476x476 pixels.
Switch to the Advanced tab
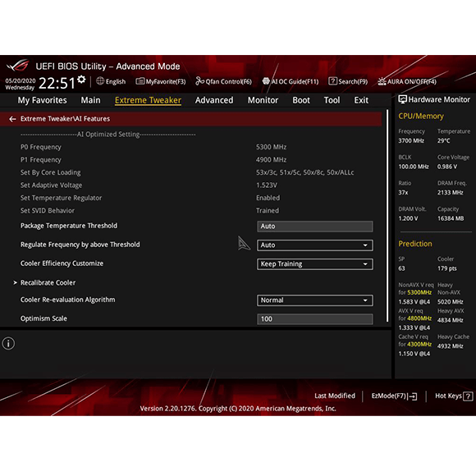coord(214,100)
